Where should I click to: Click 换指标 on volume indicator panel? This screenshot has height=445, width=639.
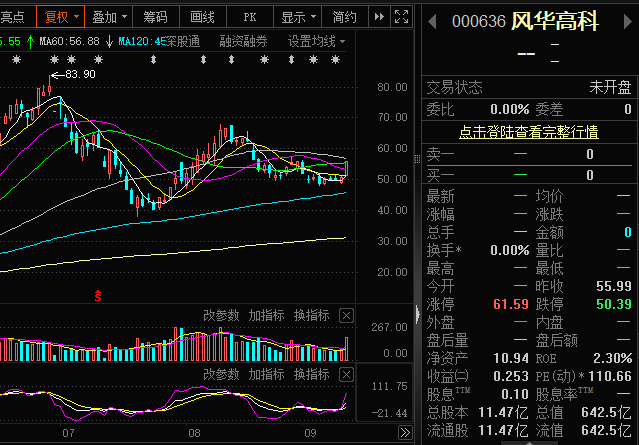click(x=311, y=315)
